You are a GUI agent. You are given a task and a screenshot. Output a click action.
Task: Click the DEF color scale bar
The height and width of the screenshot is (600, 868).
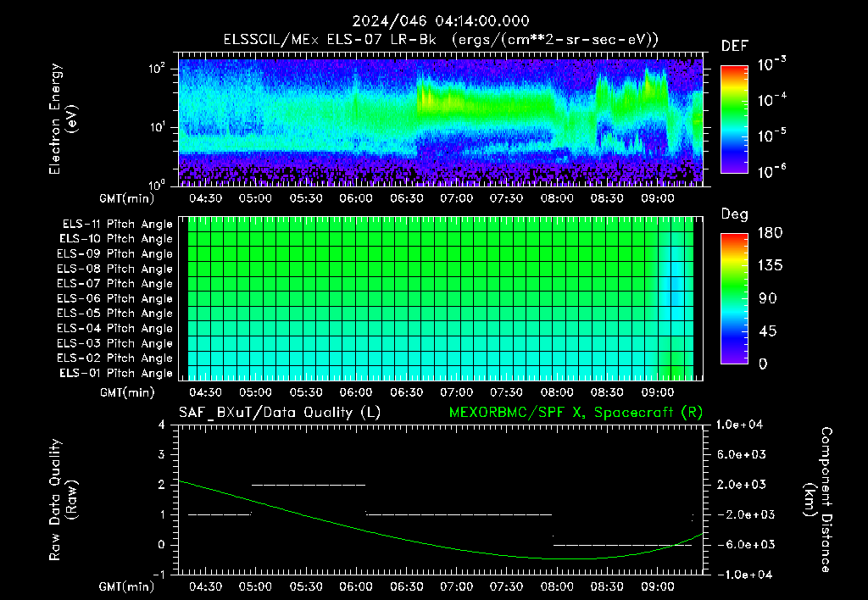click(734, 119)
